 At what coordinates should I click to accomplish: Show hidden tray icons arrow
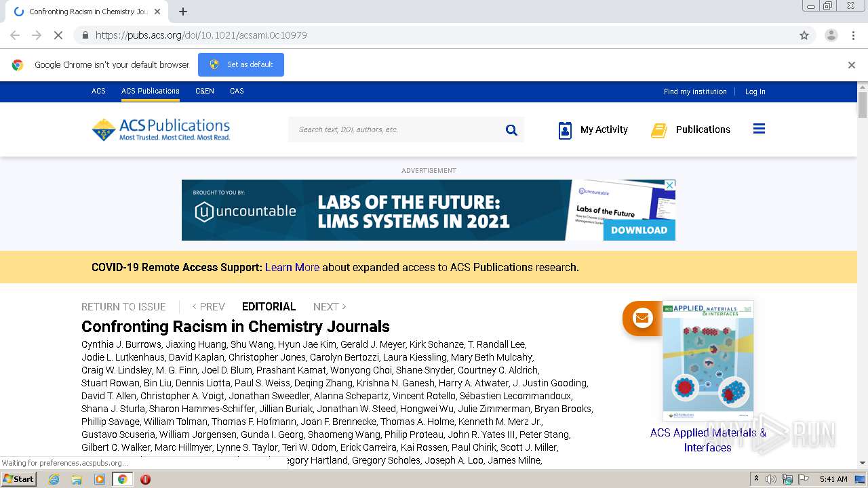756,479
